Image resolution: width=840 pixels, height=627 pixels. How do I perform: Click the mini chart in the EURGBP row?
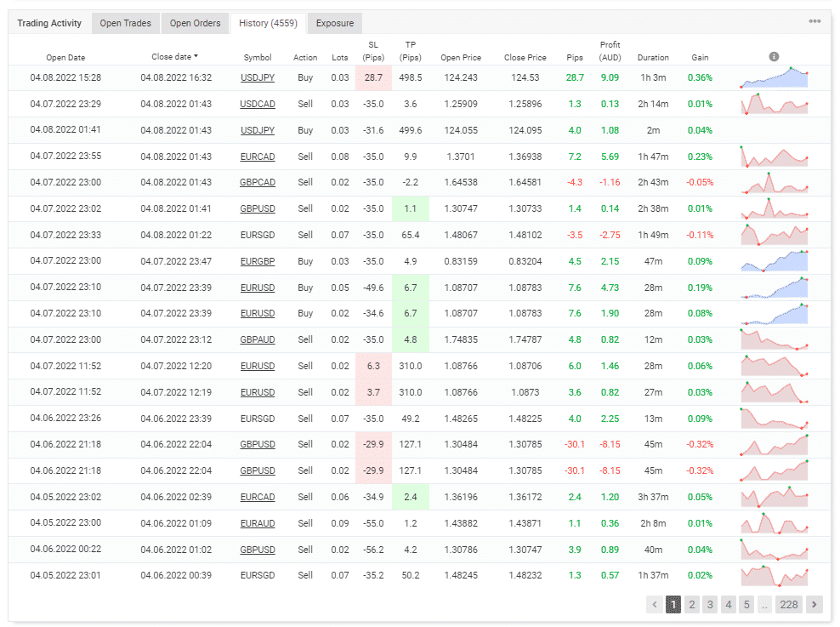(774, 261)
